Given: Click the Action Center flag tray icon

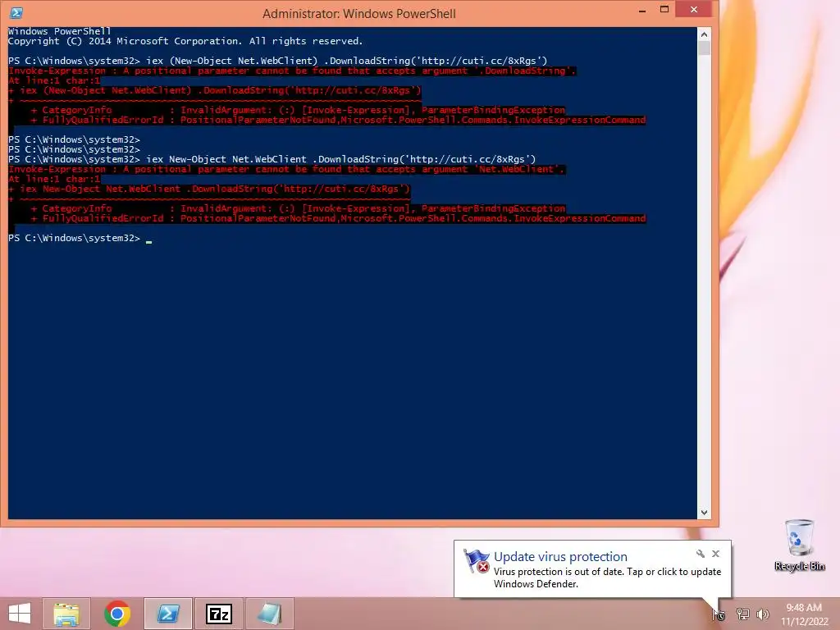Looking at the screenshot, I should (719, 614).
